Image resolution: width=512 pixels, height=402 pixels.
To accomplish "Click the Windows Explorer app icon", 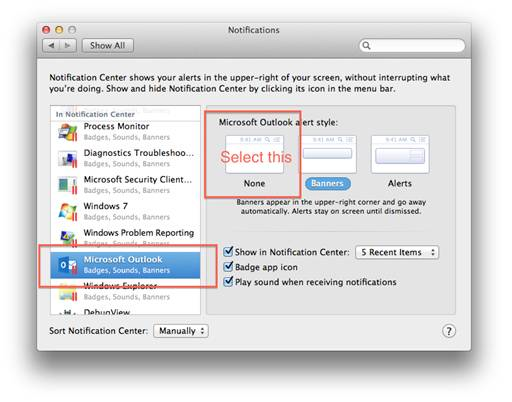I will click(x=68, y=292).
